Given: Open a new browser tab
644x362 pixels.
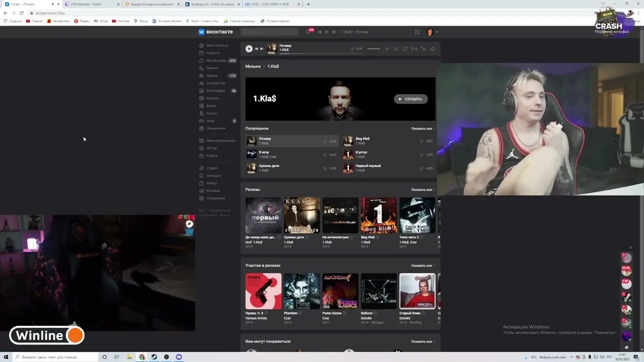Looking at the screenshot, I should [308, 4].
